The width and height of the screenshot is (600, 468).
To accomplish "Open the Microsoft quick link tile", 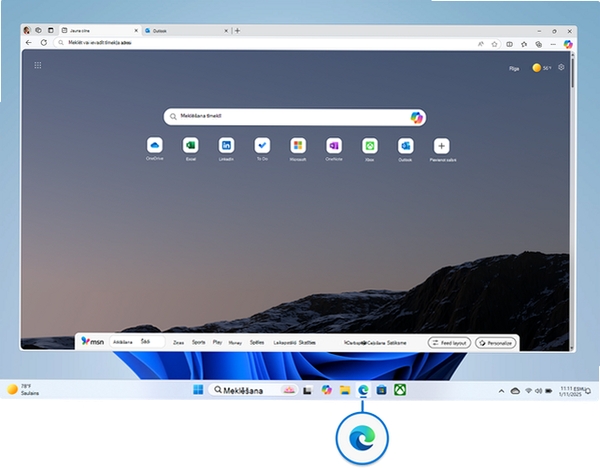I will coord(298,145).
